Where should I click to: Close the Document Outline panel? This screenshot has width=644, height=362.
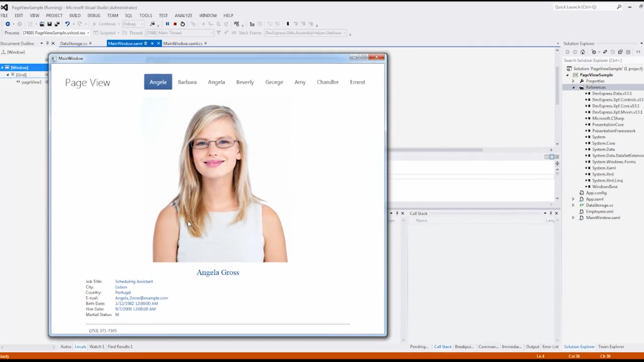point(53,43)
